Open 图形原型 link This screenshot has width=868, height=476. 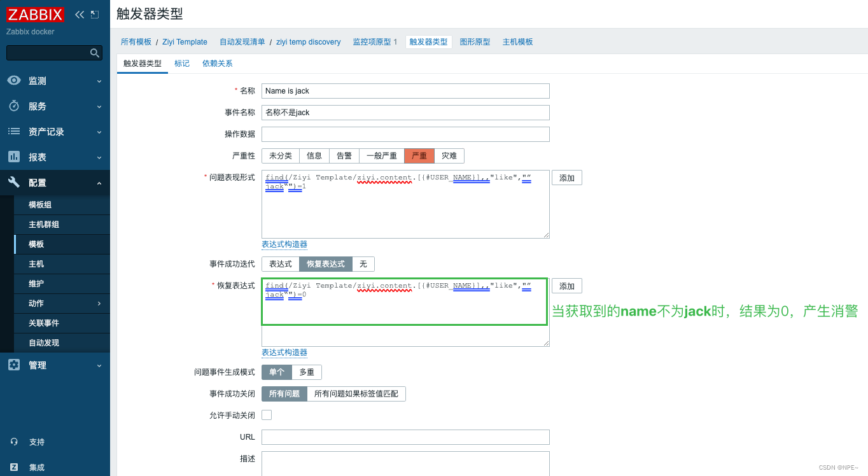point(475,42)
